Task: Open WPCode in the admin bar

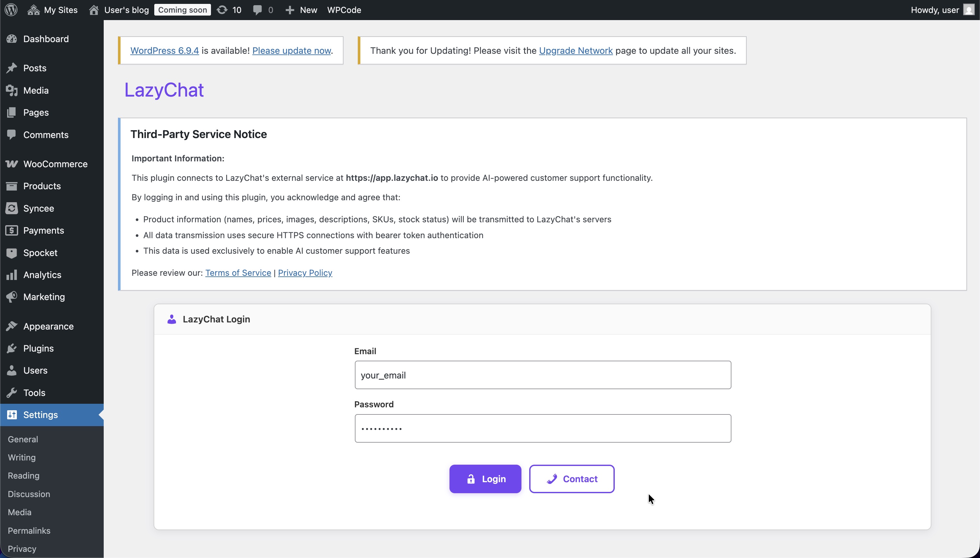Action: point(344,10)
